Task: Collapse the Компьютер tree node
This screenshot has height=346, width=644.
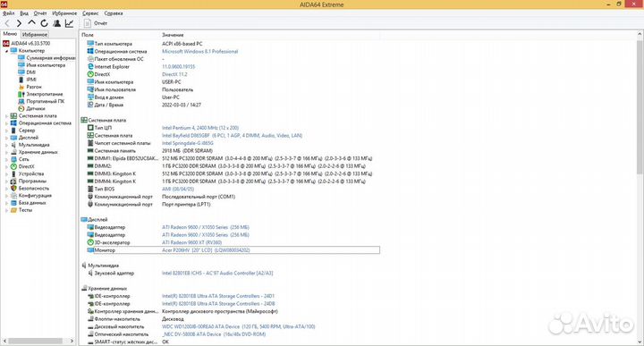Action: (x=6, y=51)
